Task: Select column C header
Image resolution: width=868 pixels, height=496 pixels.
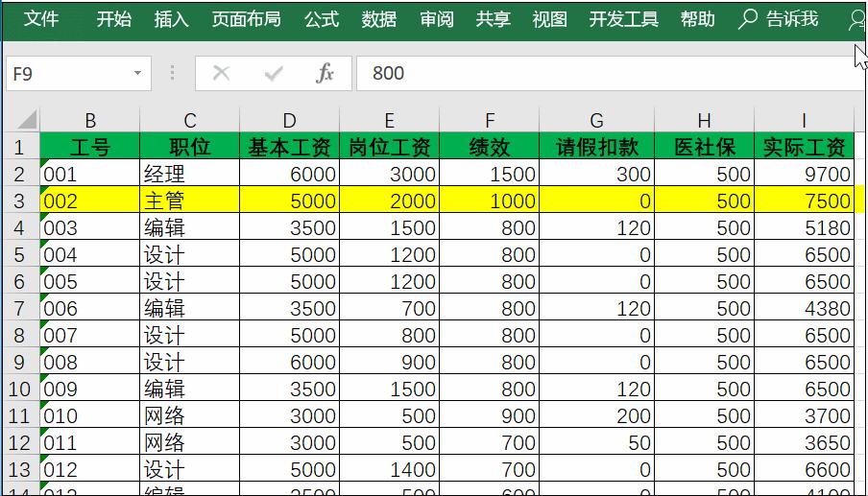Action: 190,120
